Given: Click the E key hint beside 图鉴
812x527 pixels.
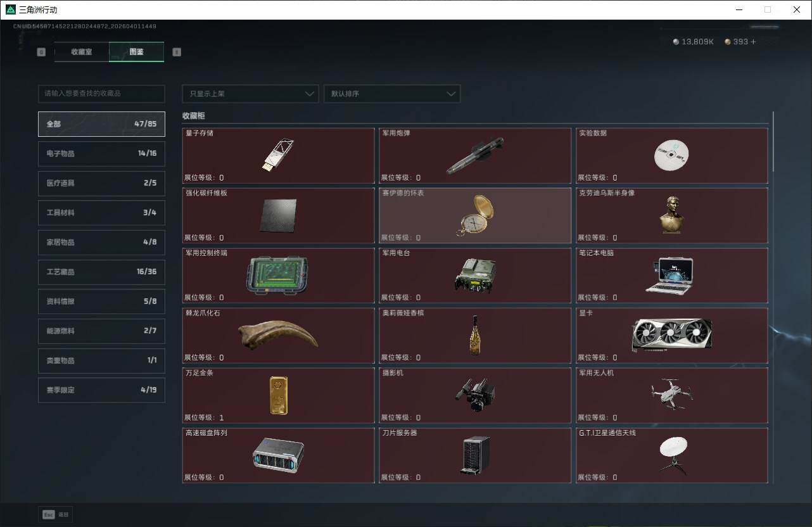Looking at the screenshot, I should (177, 52).
